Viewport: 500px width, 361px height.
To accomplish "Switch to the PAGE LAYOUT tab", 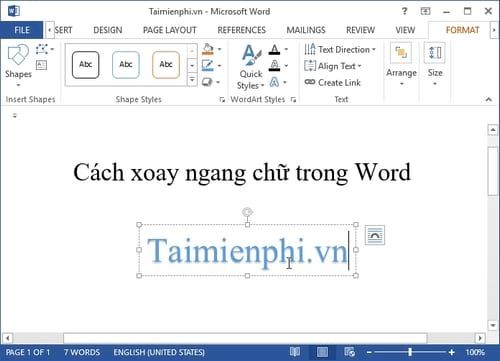I will coord(170,30).
